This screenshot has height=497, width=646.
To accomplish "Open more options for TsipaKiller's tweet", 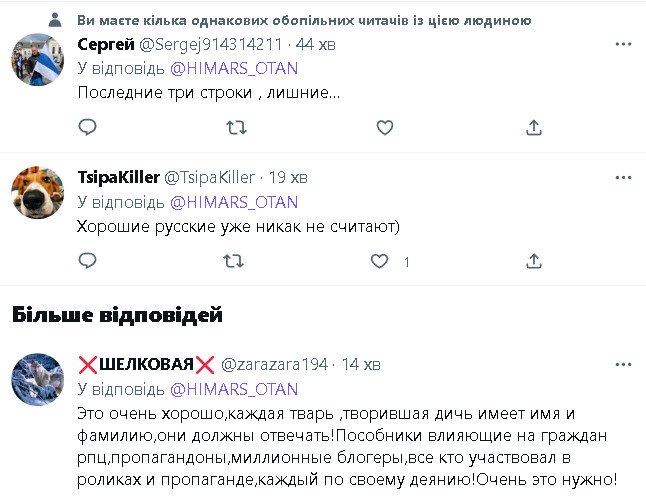I will [623, 178].
